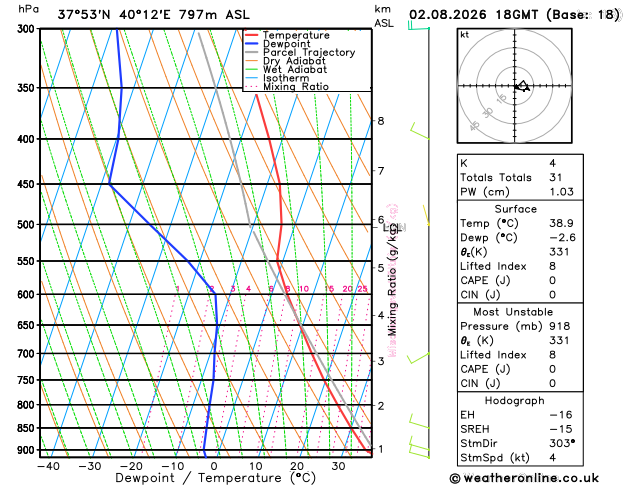The height and width of the screenshot is (486, 629).
Task: Select the Dewpoint legend entry
Action: pos(278,44)
